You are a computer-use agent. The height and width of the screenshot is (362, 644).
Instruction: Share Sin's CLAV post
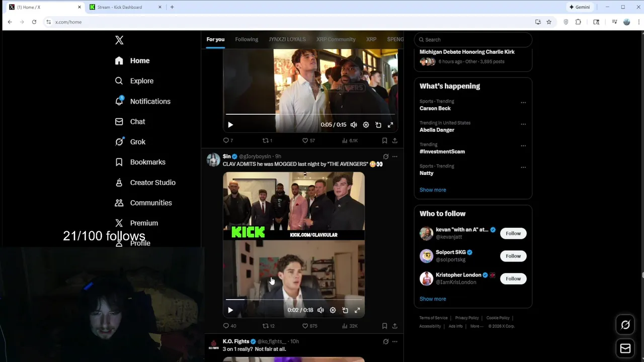pyautogui.click(x=395, y=326)
